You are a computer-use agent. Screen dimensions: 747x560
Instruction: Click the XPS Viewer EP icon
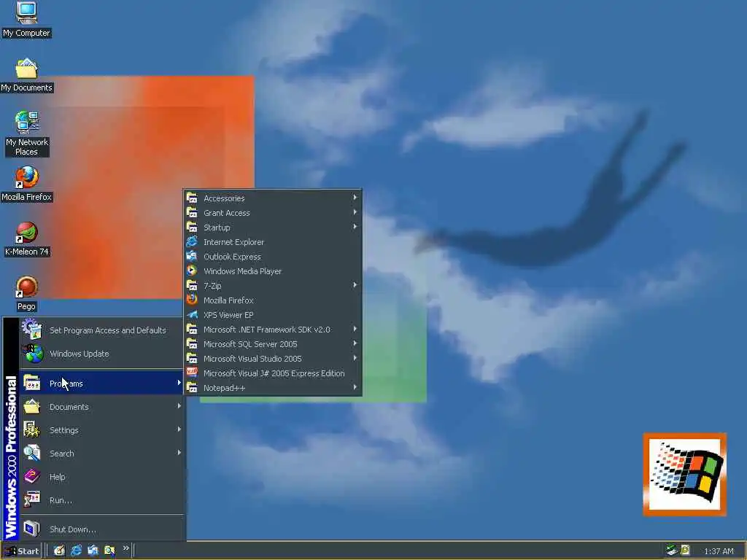[192, 315]
